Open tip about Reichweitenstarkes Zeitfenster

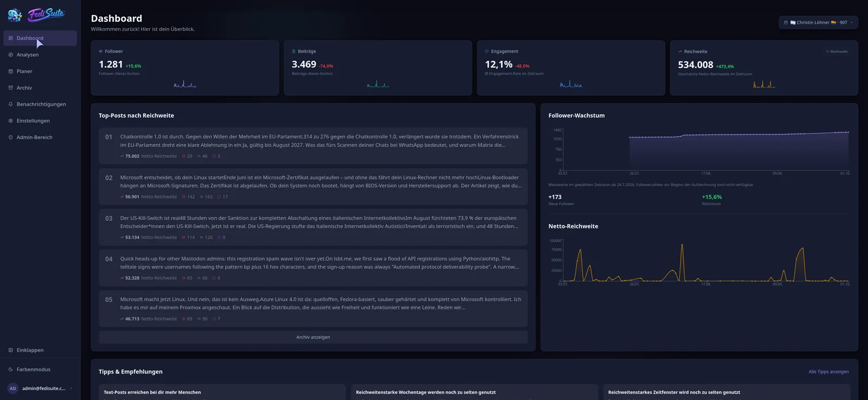726,392
